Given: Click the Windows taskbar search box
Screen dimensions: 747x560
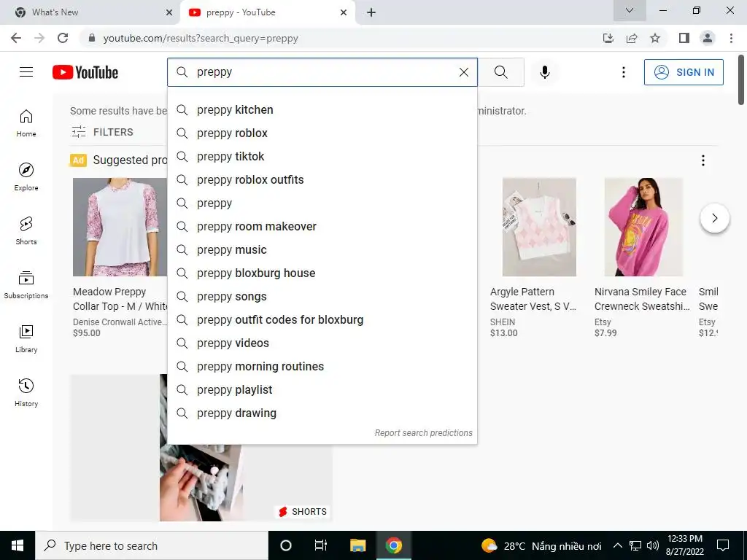Looking at the screenshot, I should [x=152, y=545].
